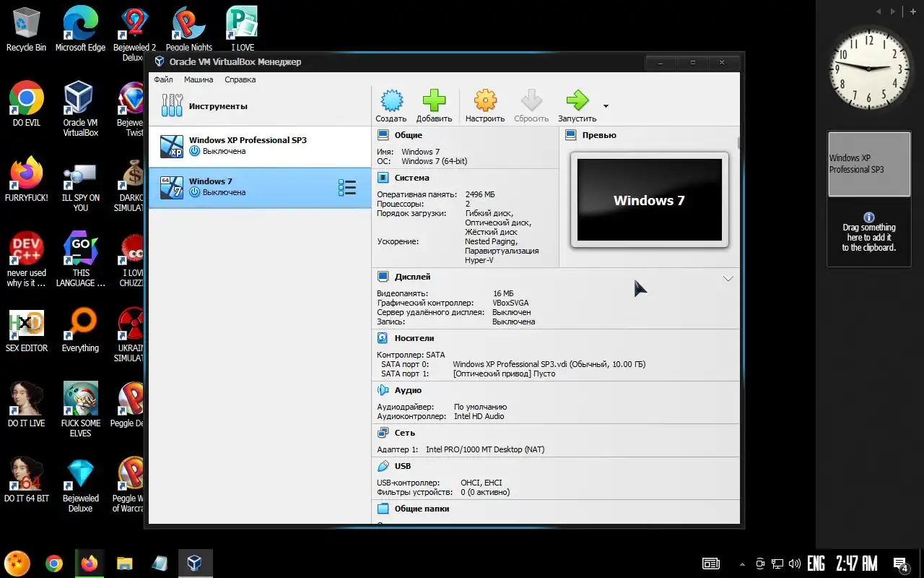The image size is (924, 578).
Task: Open the Файл menu
Action: tap(163, 79)
